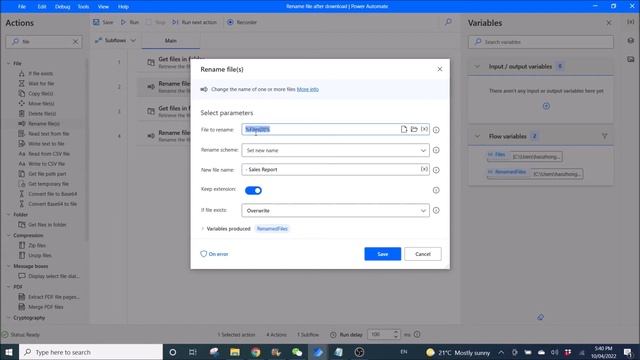Image resolution: width=640 pixels, height=360 pixels.
Task: Toggle the Keep extension switch
Action: 253,190
